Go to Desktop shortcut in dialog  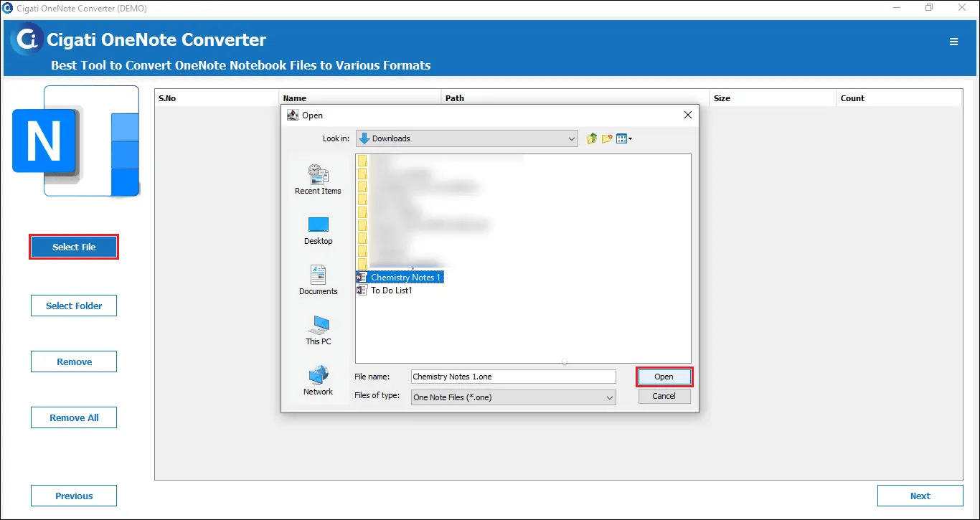pos(318,231)
